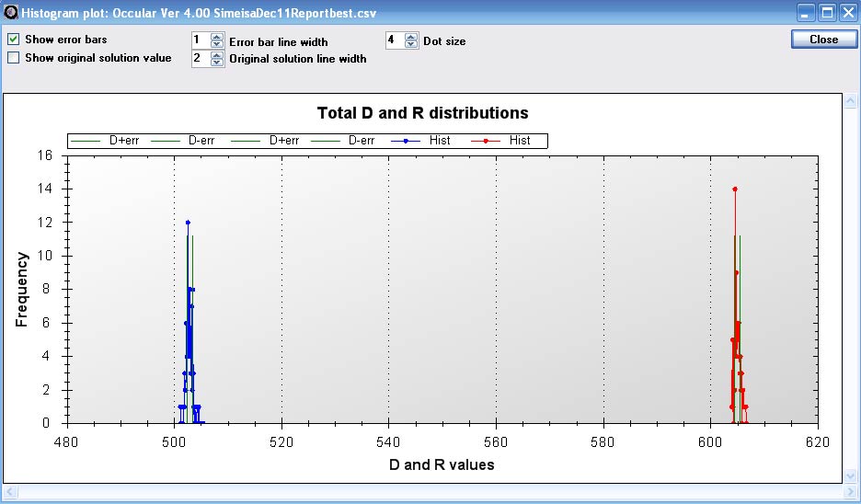Click the Frequency axis label
This screenshot has width=861, height=504.
click(21, 290)
